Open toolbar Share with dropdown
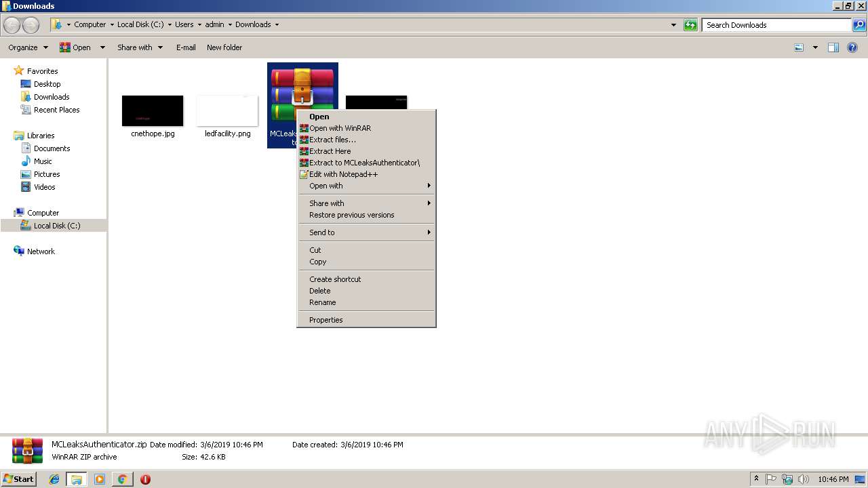This screenshot has height=488, width=868. tap(140, 47)
